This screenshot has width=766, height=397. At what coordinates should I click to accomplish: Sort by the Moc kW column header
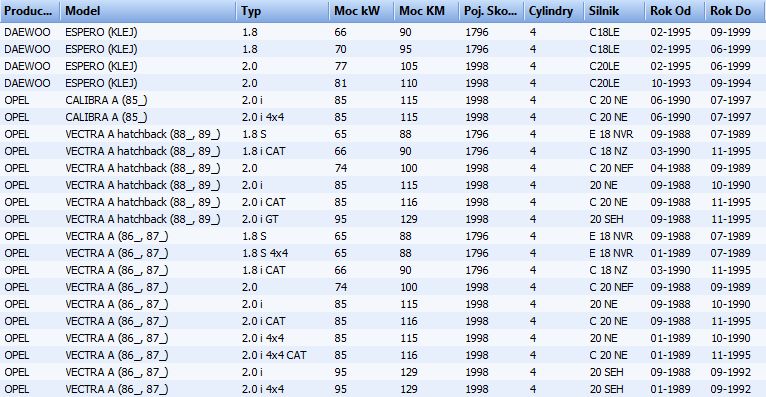pos(362,11)
